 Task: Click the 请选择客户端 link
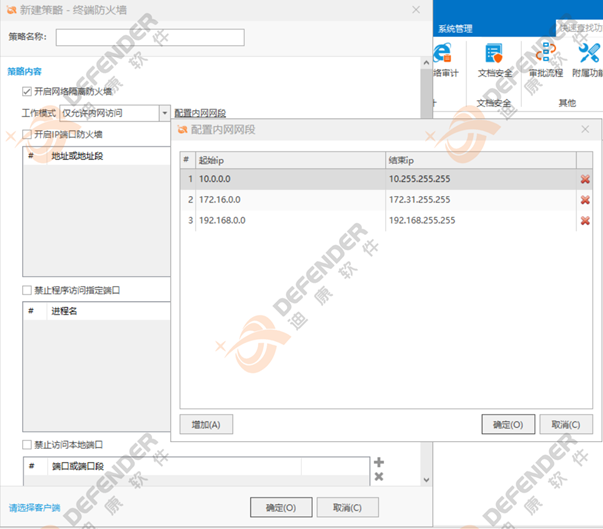(35, 508)
